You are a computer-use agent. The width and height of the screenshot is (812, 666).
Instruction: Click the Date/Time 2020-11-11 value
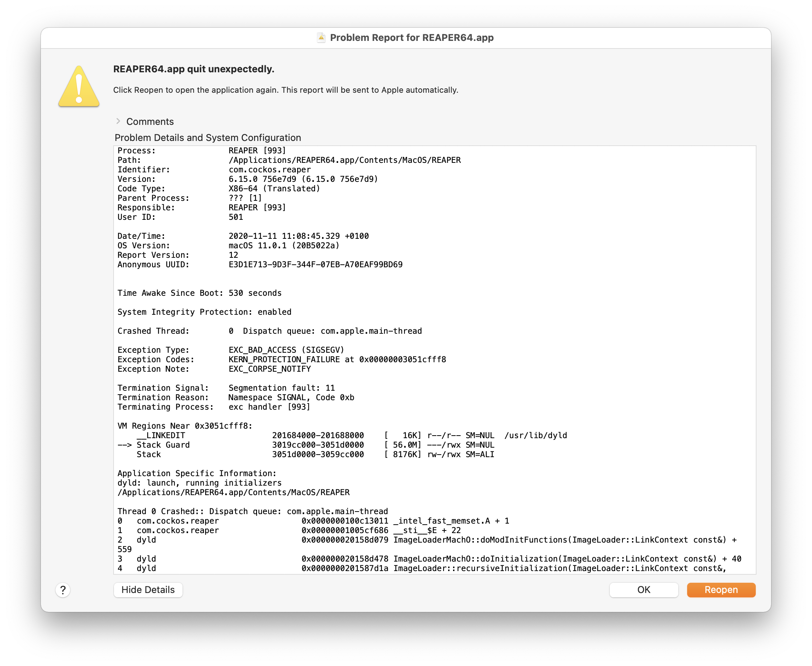click(299, 236)
